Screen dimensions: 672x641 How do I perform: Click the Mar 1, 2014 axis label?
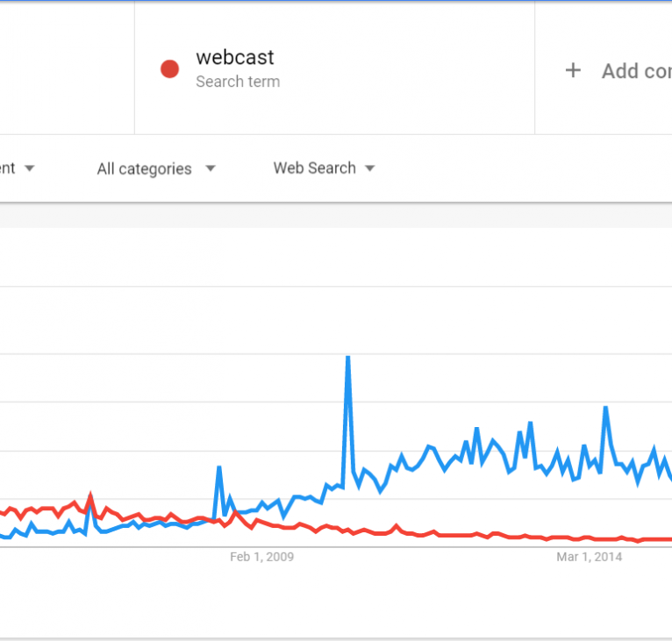589,557
